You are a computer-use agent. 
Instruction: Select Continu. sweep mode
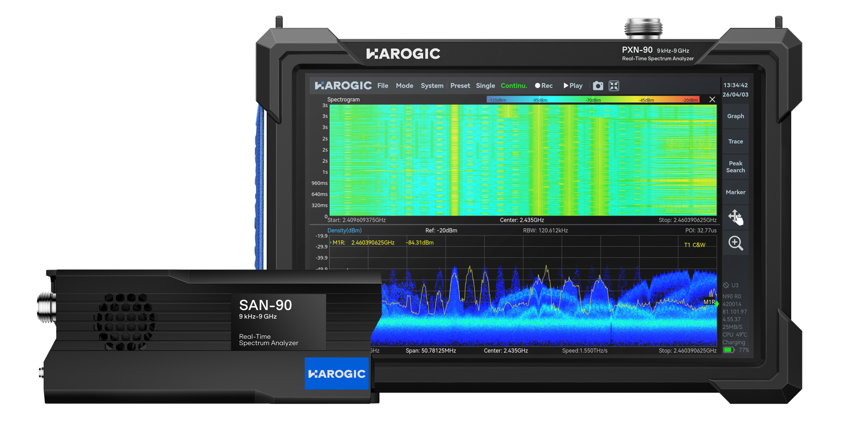513,85
